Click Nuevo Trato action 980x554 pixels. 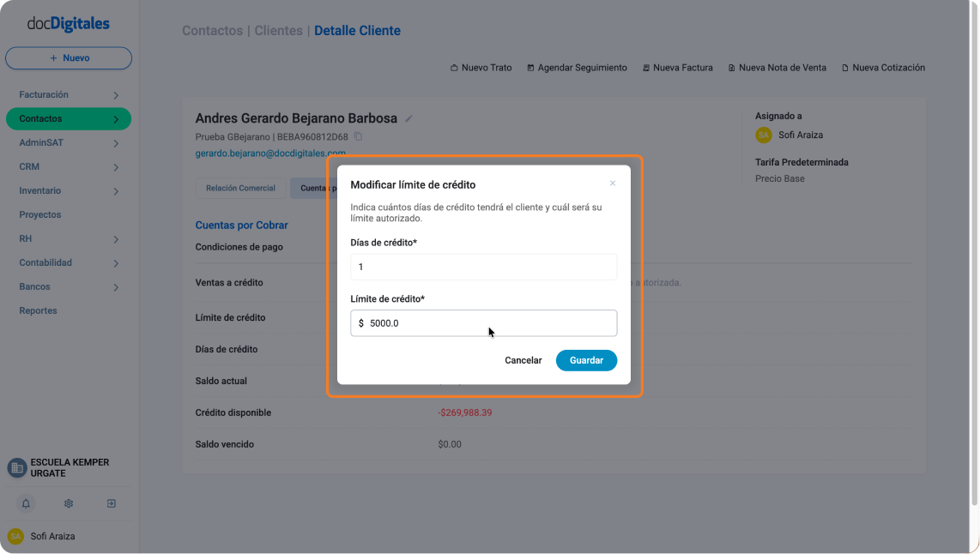click(x=481, y=68)
